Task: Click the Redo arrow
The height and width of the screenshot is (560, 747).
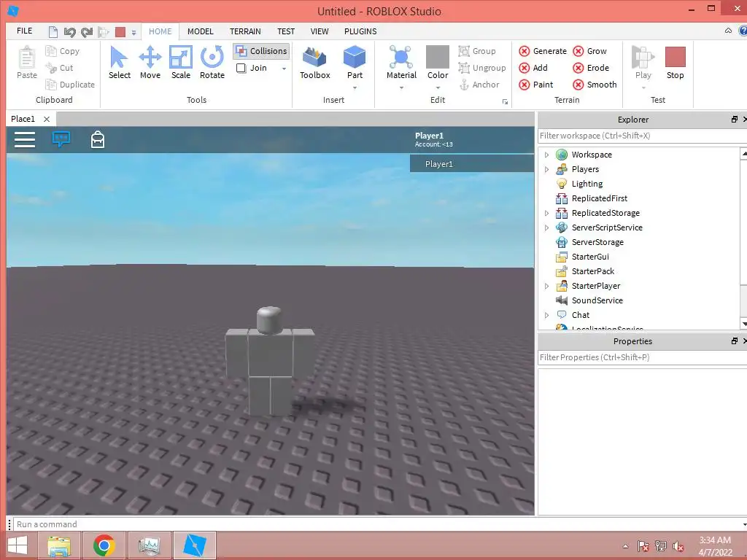Action: tap(87, 32)
